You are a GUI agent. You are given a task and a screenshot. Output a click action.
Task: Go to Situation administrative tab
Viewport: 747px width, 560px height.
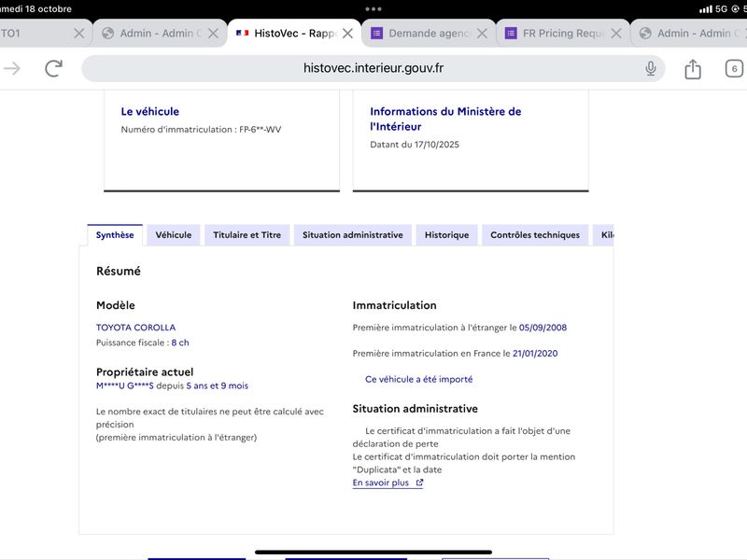[352, 235]
